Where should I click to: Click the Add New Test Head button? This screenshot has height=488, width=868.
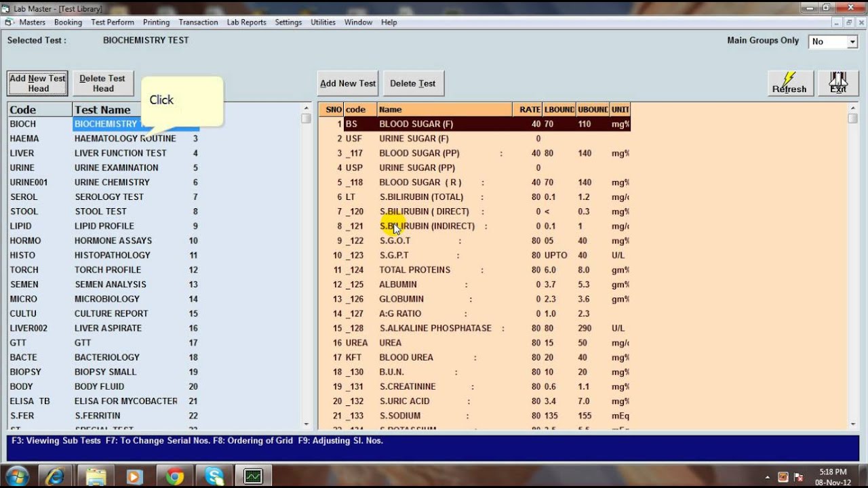coord(38,83)
